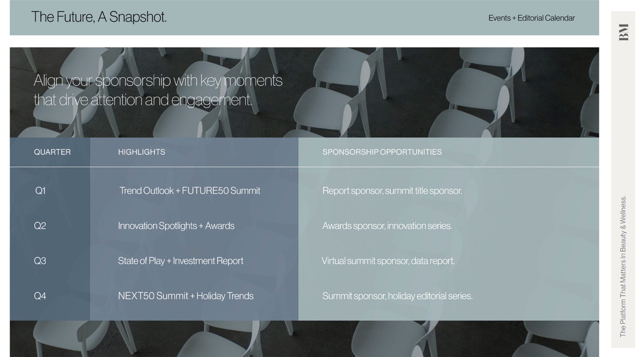Select the HIGHLIGHTS column header
The width and height of the screenshot is (644, 357).
click(x=142, y=152)
